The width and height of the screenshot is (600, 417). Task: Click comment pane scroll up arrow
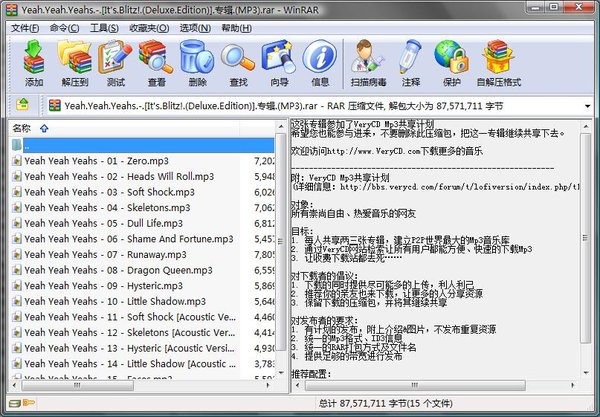point(585,126)
